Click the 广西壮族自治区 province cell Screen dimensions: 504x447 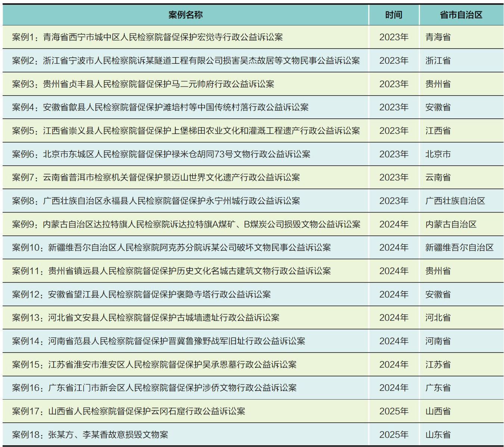pos(455,201)
